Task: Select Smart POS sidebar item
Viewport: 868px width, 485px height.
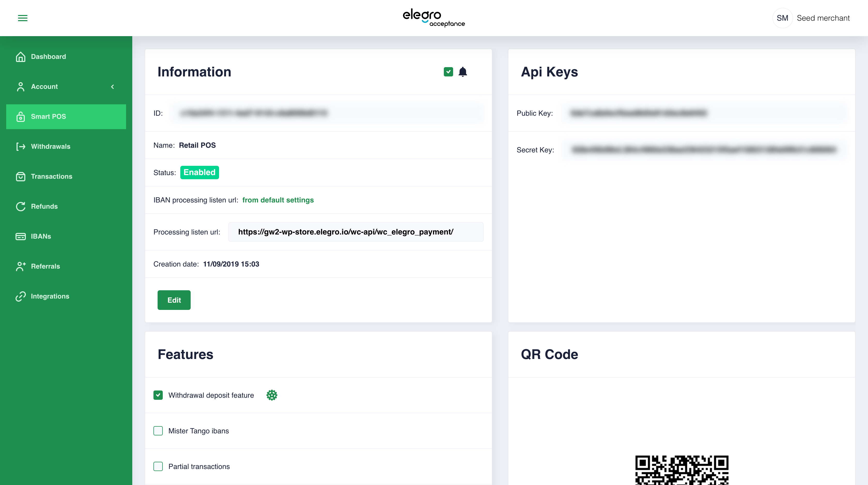Action: [x=66, y=116]
